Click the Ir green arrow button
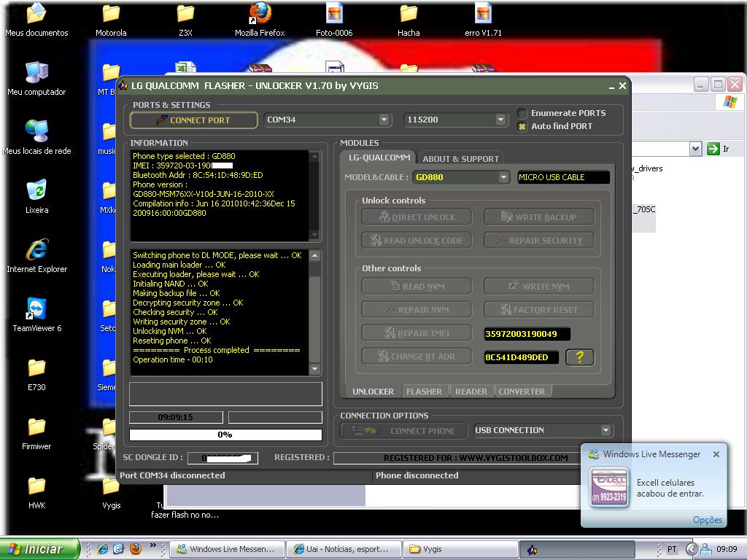This screenshot has width=747, height=560. 713,149
